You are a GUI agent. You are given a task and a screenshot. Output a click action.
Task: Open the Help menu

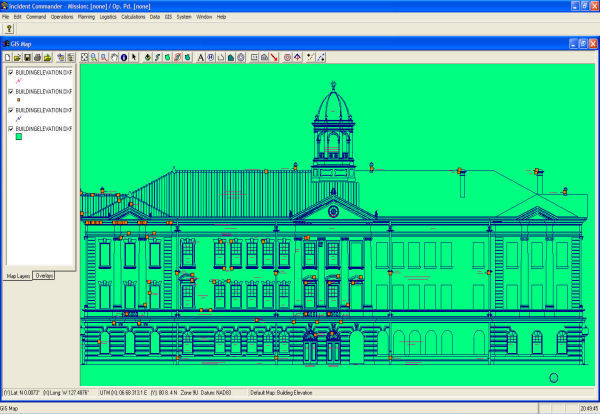point(221,17)
